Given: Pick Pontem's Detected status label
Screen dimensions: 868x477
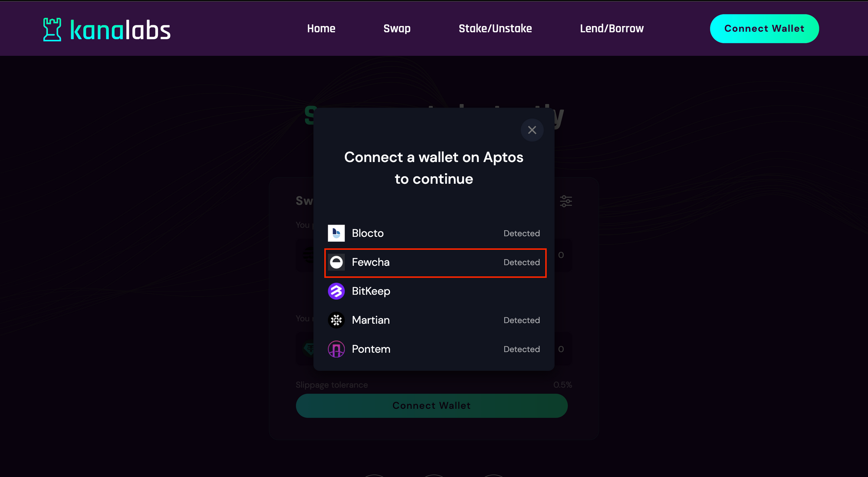Looking at the screenshot, I should (522, 349).
